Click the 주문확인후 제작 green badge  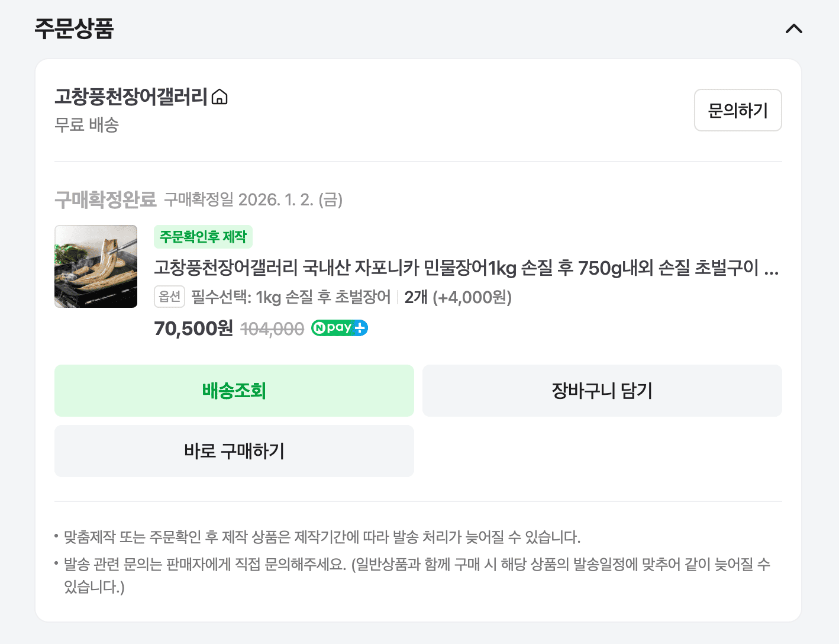click(204, 236)
